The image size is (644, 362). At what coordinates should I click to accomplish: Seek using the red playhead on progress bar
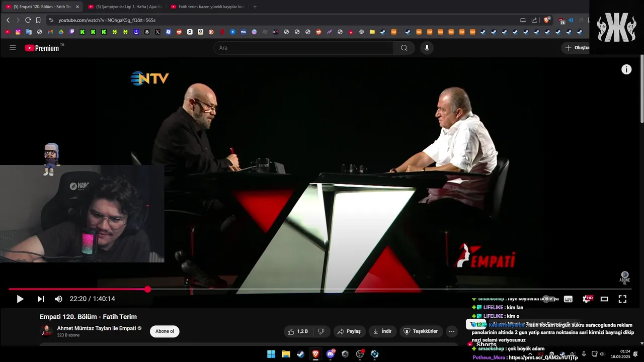[x=147, y=289]
